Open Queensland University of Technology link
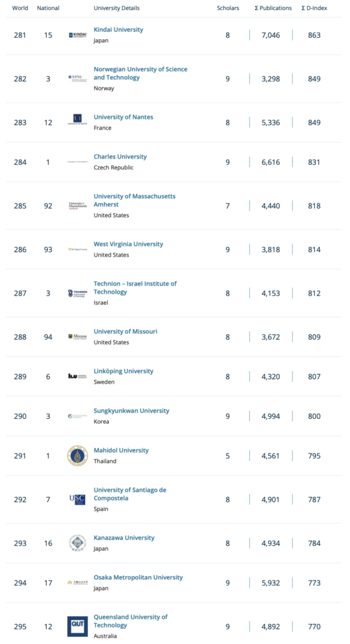The width and height of the screenshot is (350, 644). coord(130,621)
